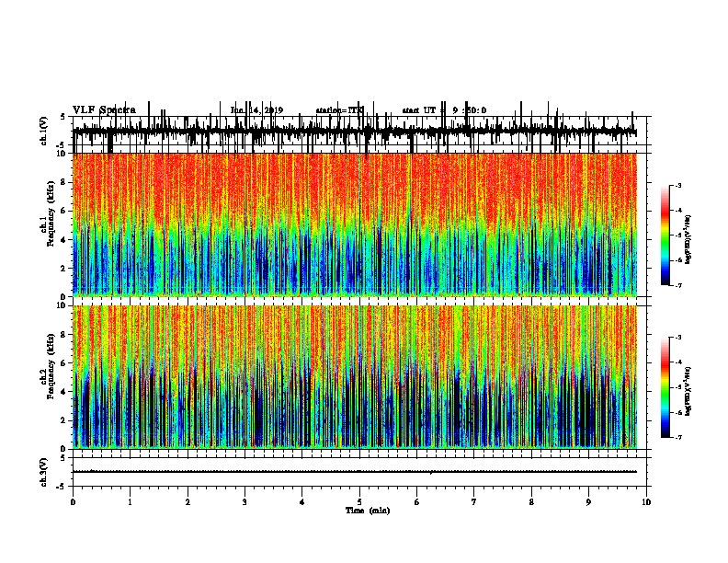Click the '1' minute tick label
This screenshot has width=728, height=563.
(x=130, y=502)
